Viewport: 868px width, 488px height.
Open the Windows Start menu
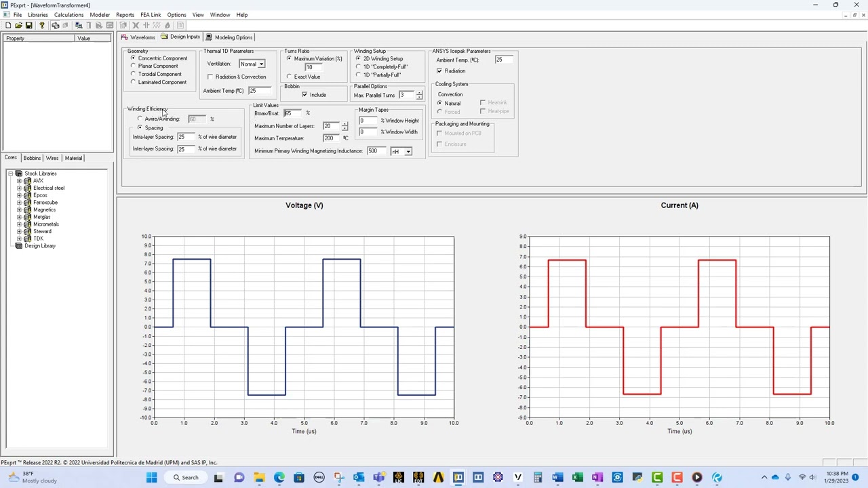[x=151, y=478]
